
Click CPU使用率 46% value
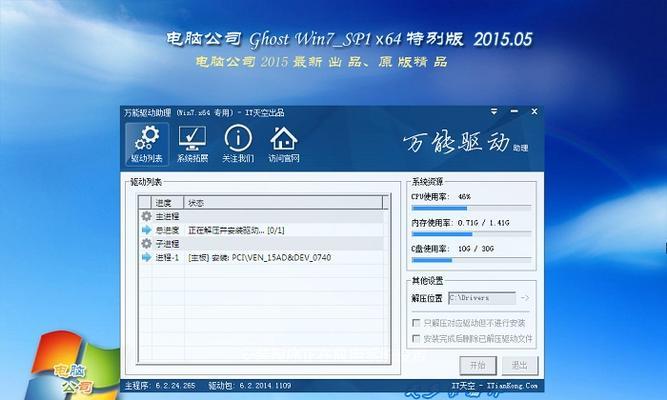[465, 197]
